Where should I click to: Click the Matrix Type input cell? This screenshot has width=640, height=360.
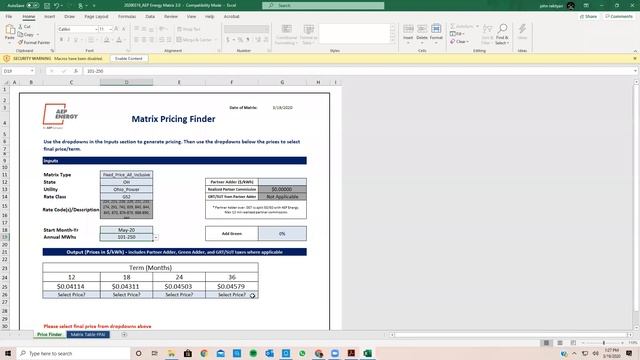(x=127, y=175)
